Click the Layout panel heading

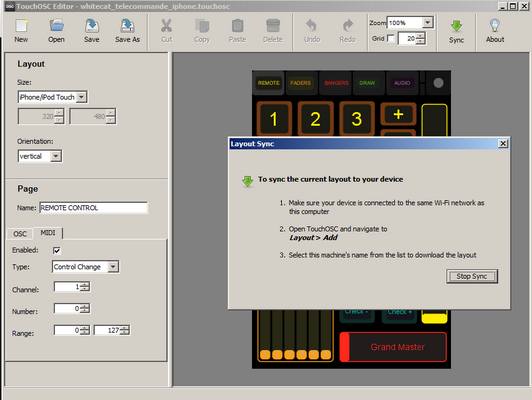click(x=31, y=64)
